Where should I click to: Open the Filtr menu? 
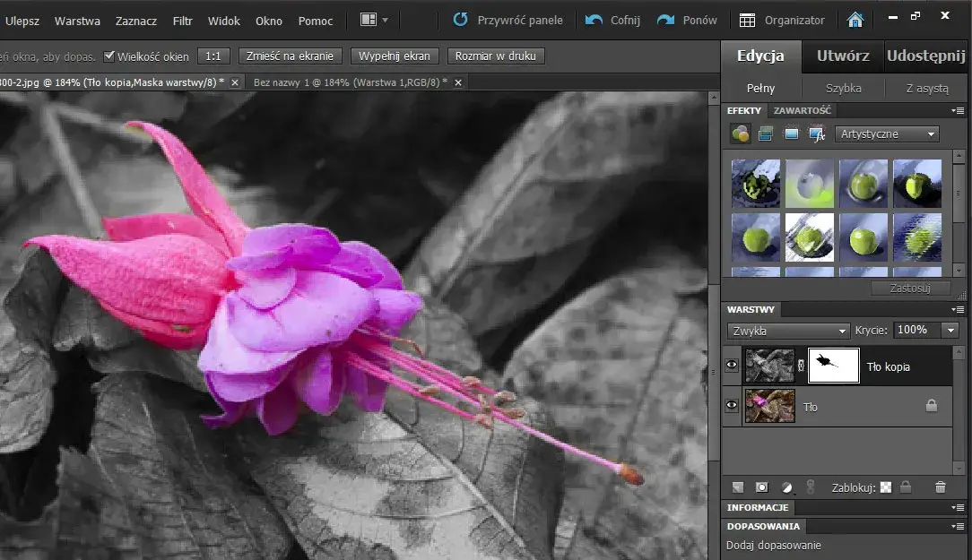[182, 20]
